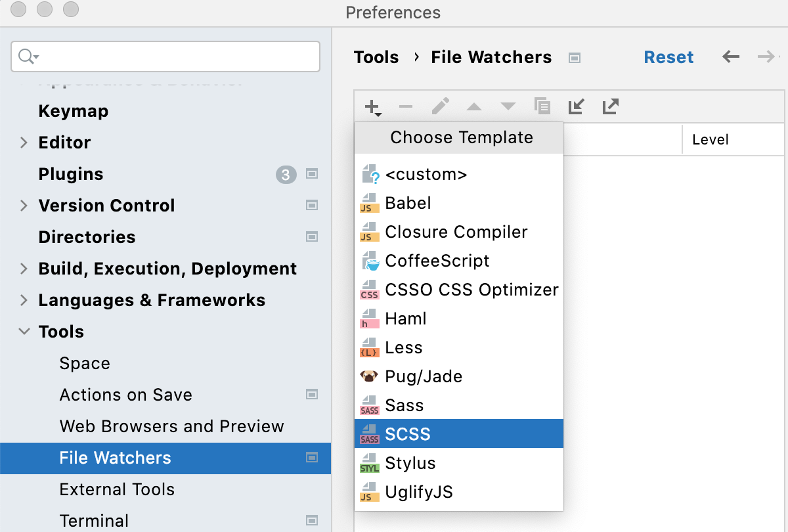Navigate back with the left arrow icon
The image size is (788, 532).
pyautogui.click(x=730, y=57)
